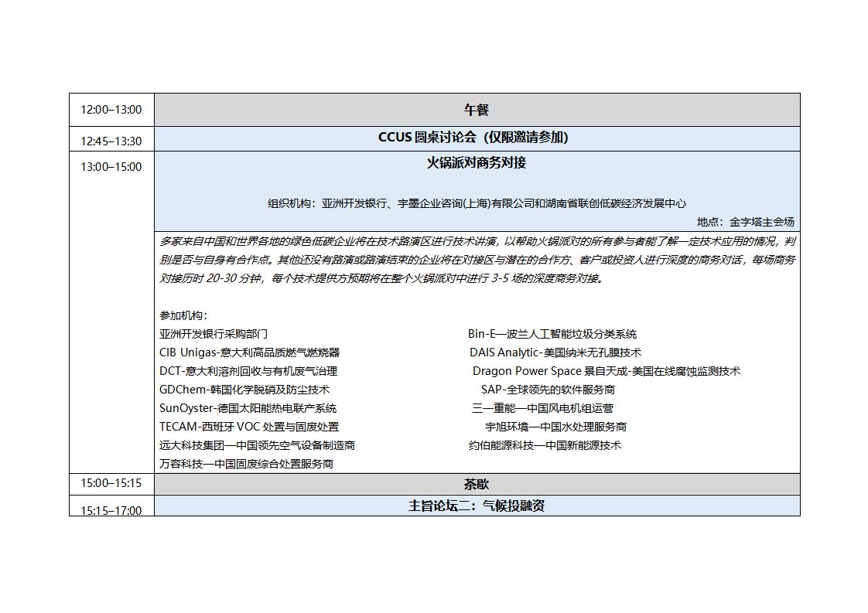Click the 参加机构 label
Screen dimensions: 868x613
183,315
